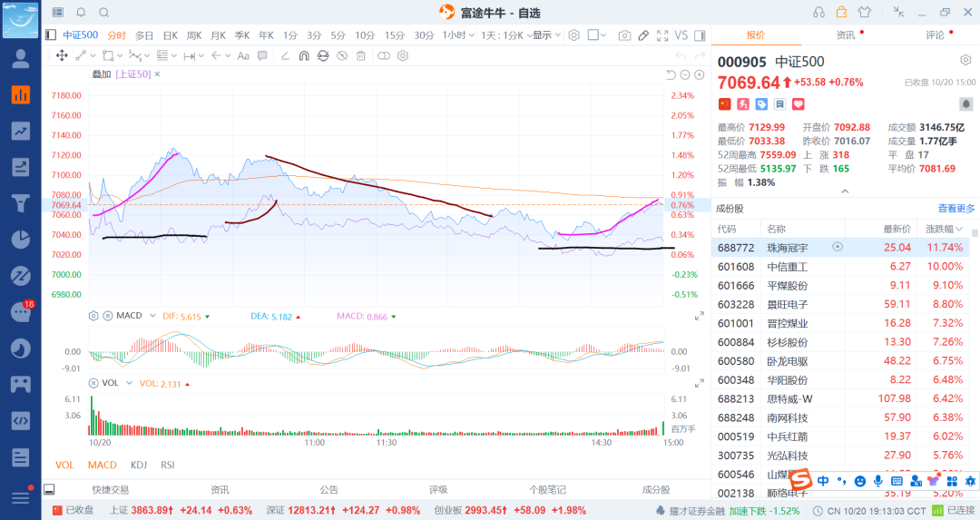Open the 快捷交易 bottom panel
The height and width of the screenshot is (520, 980).
(x=110, y=489)
